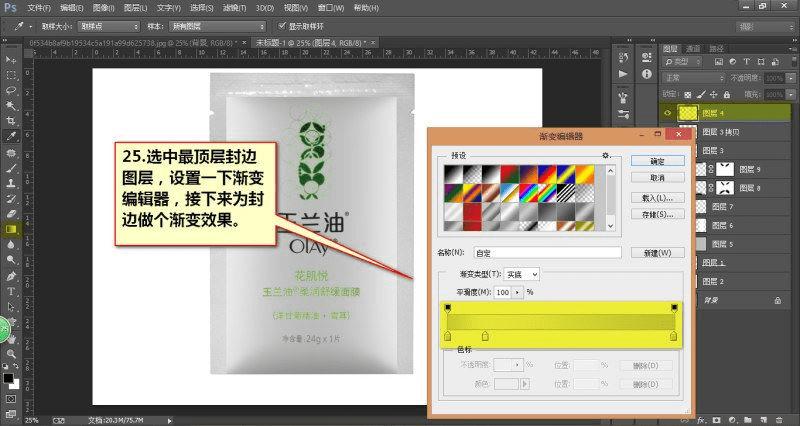
Task: Click the 存储(S)... save button
Action: click(657, 215)
